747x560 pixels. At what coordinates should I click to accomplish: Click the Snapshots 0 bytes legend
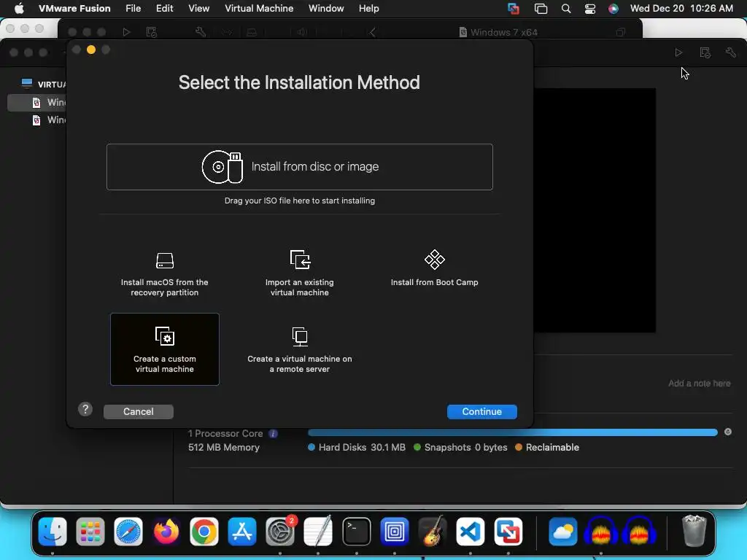pos(461,448)
